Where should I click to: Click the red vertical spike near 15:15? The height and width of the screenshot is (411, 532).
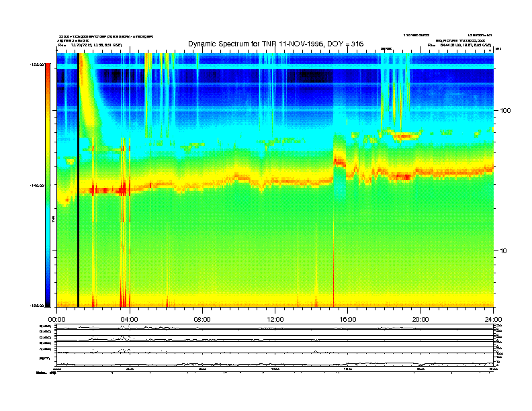pyautogui.click(x=333, y=258)
